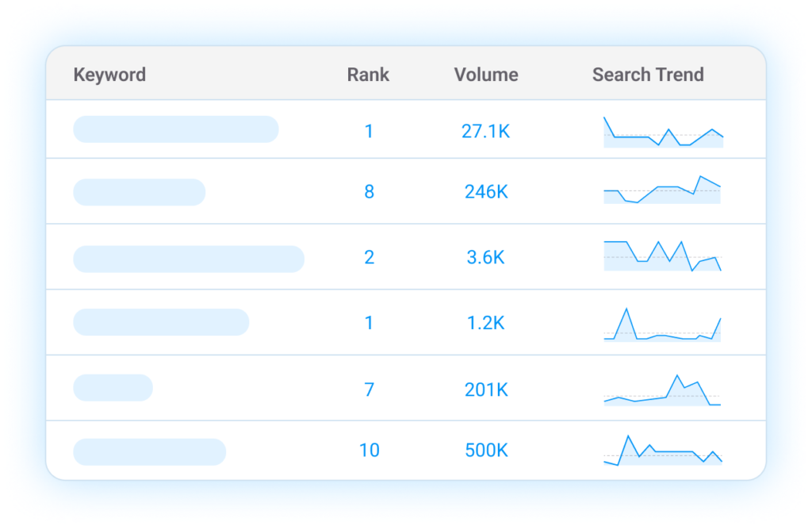Click rank 2 in the 3.6K row
The height and width of the screenshot is (526, 812).
coord(369,257)
